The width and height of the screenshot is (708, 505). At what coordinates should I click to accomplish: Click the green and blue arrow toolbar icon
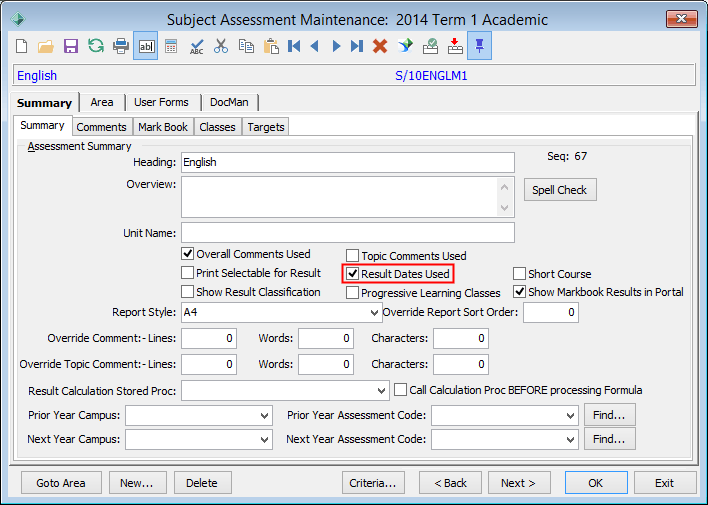tap(405, 45)
